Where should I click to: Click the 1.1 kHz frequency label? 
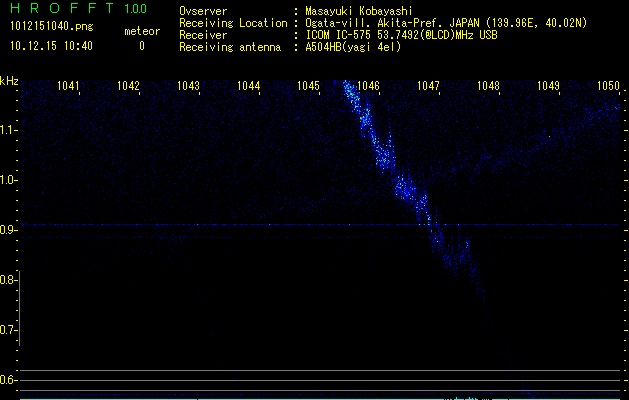point(7,130)
